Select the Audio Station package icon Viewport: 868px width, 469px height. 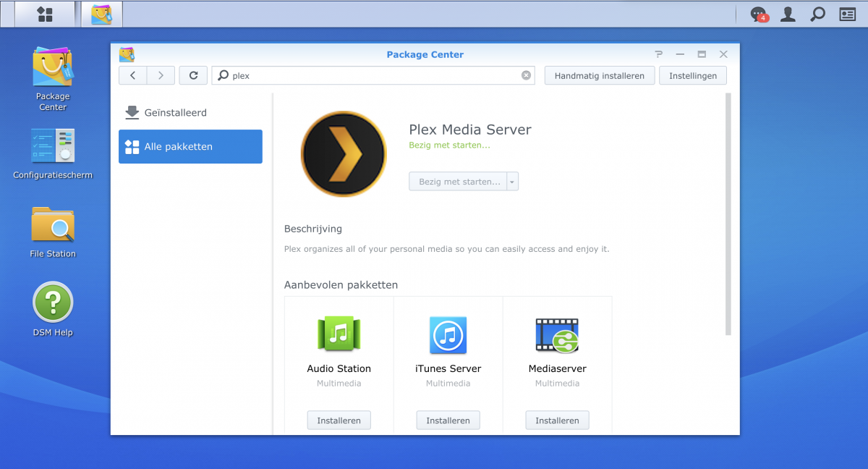click(x=339, y=334)
